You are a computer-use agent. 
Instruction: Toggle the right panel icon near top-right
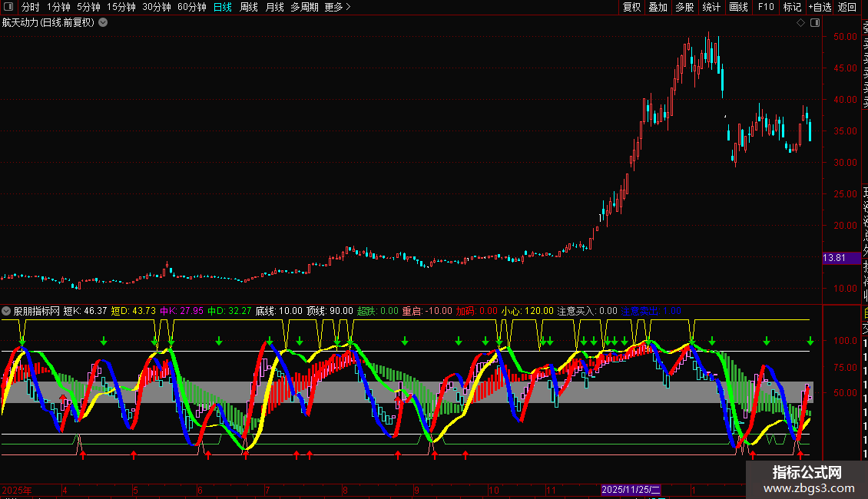point(813,23)
